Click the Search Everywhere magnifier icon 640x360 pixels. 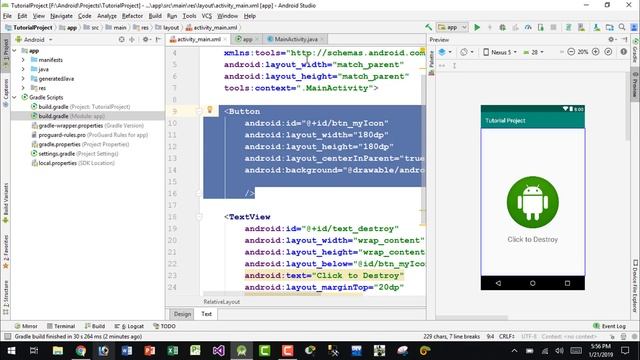coord(622,27)
